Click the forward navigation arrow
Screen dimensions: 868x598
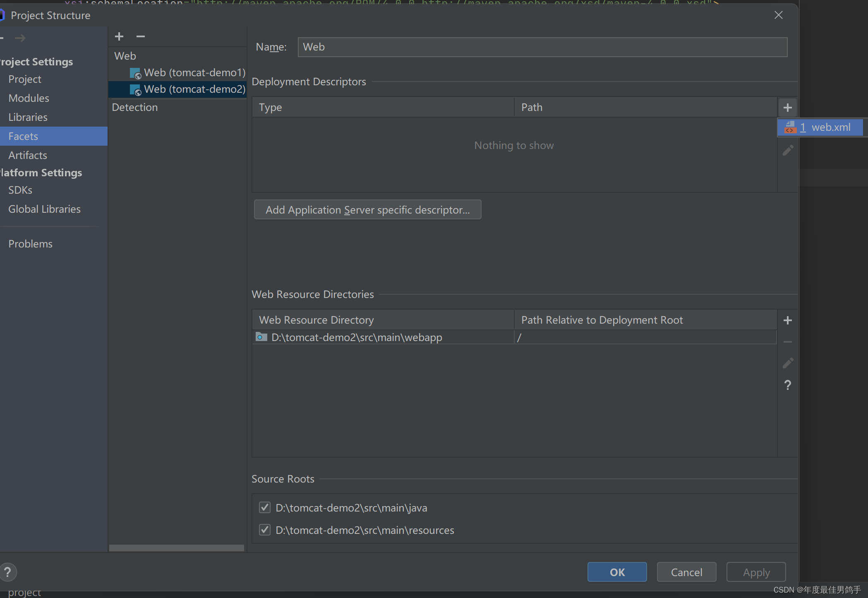coord(20,38)
